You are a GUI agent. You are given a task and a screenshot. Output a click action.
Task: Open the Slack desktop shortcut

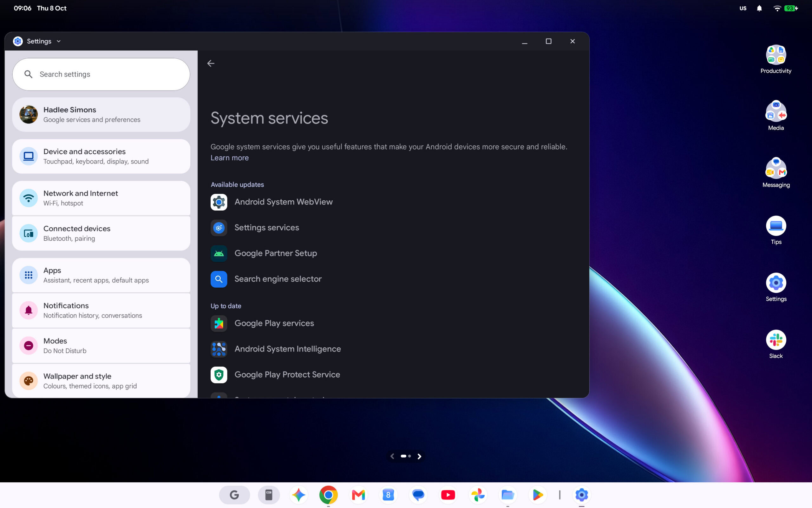pyautogui.click(x=776, y=344)
